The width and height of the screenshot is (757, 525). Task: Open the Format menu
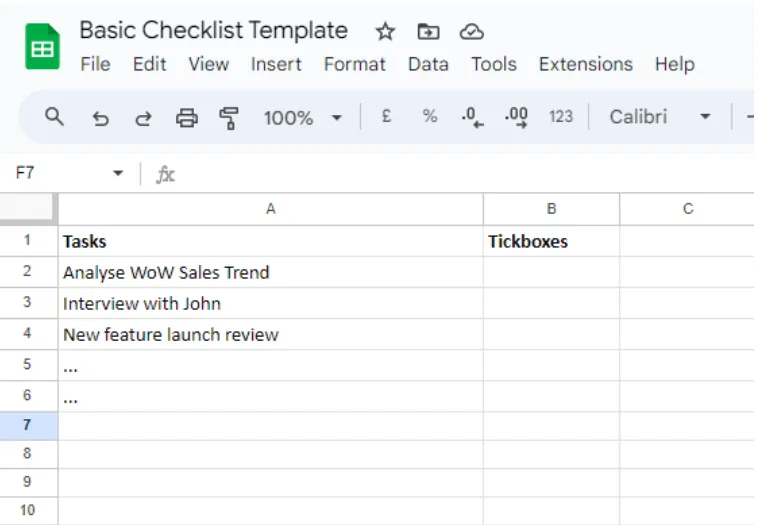pos(355,64)
